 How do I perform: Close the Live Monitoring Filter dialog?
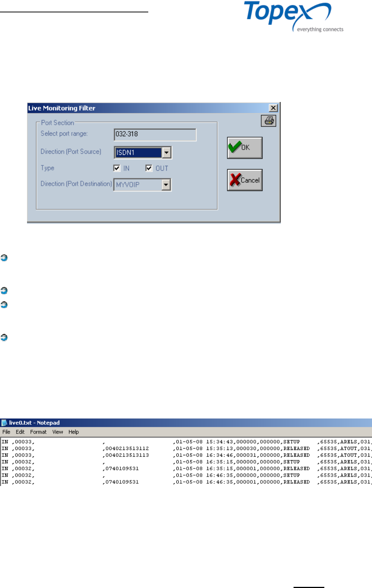coord(273,108)
